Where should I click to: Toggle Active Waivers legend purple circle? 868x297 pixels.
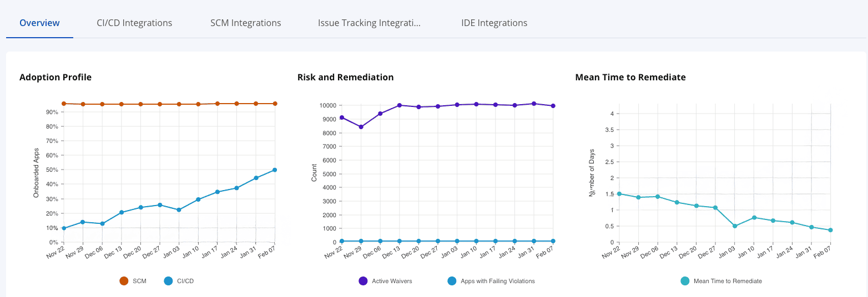[364, 281]
